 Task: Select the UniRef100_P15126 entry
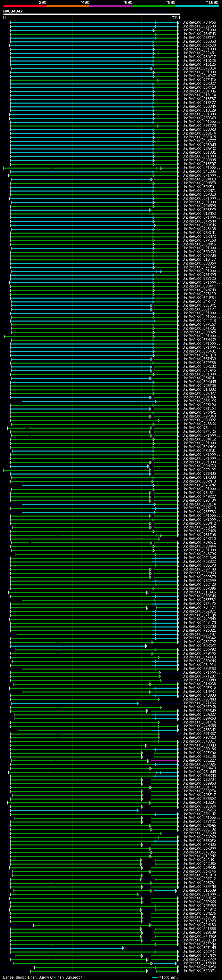[199, 60]
